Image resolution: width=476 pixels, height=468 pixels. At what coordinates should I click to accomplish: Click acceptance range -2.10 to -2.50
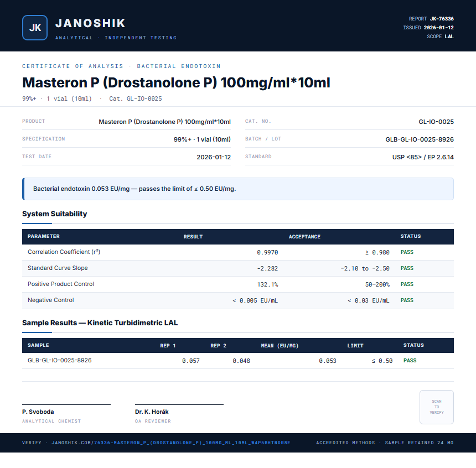(x=365, y=269)
